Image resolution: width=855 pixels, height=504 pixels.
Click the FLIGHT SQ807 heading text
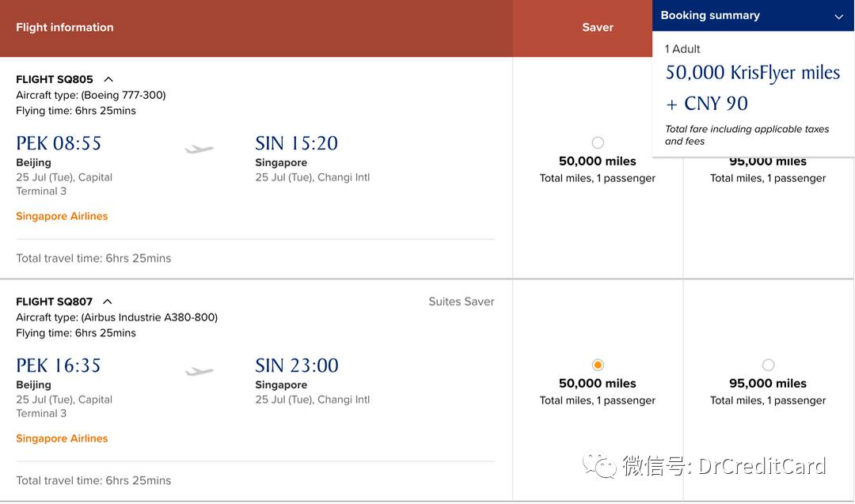pyautogui.click(x=54, y=302)
